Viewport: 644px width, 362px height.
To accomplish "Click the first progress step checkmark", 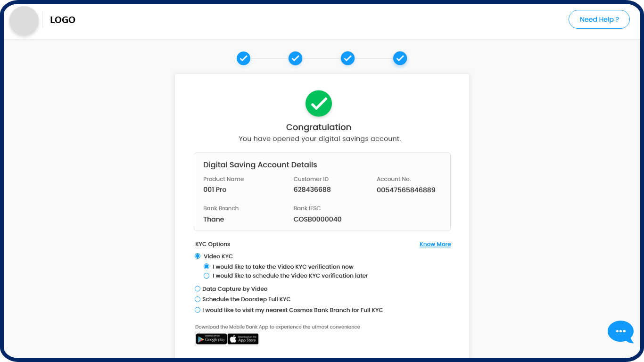I will (x=243, y=58).
